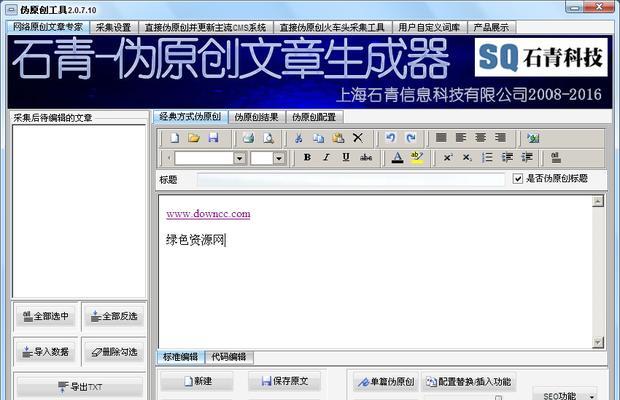The image size is (620, 400).
Task: Apply left alignment icon
Action: (461, 138)
